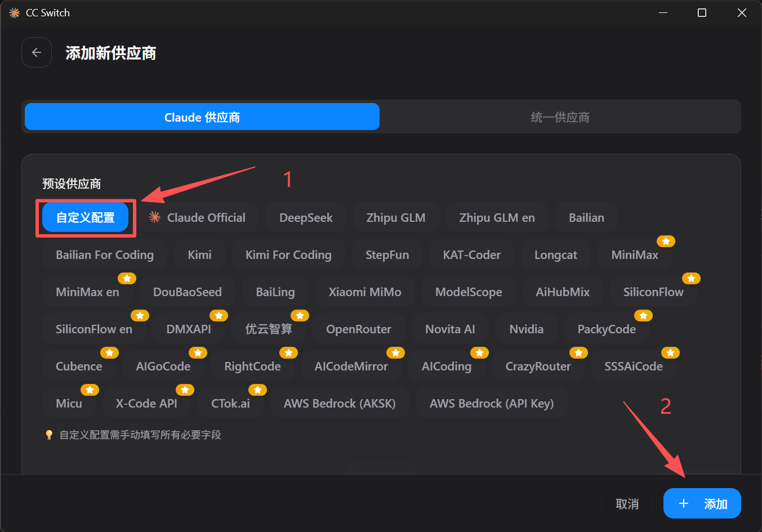Screen dimensions: 762x532
Task: Pick AWS Bedrock (API Key) preset
Action: pyautogui.click(x=492, y=403)
